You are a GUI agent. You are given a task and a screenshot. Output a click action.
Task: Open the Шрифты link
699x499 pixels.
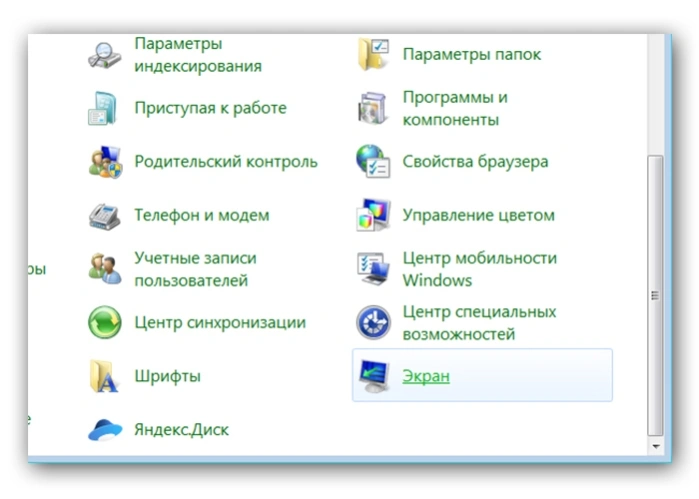click(168, 376)
